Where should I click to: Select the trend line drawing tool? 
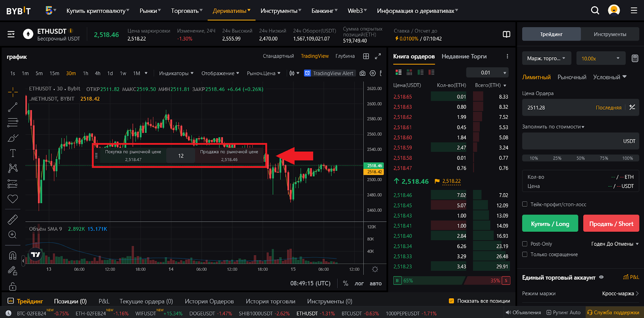point(12,107)
